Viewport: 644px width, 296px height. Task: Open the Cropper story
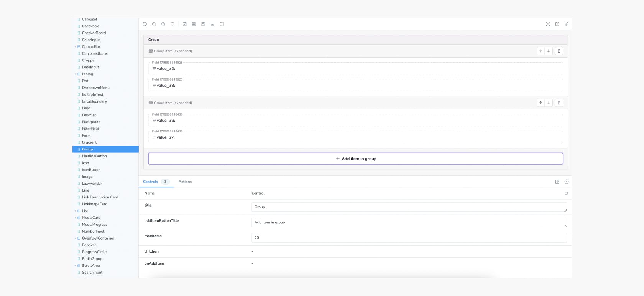[89, 60]
